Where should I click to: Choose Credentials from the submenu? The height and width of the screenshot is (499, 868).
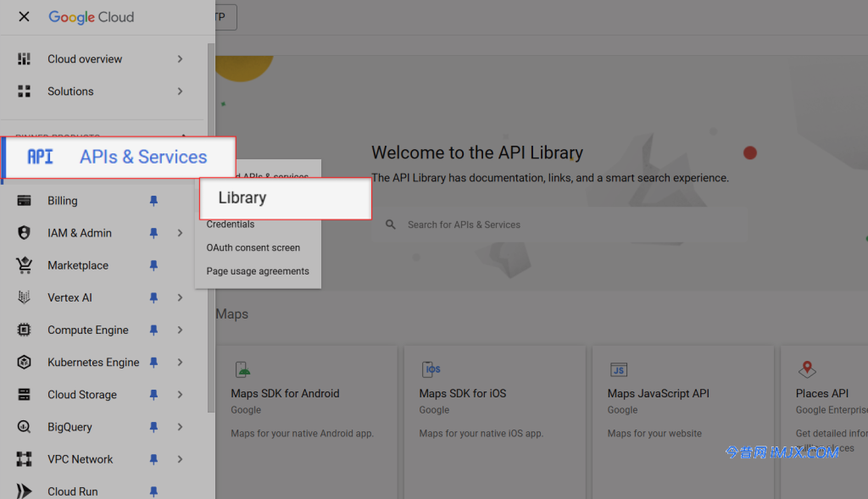coord(231,224)
